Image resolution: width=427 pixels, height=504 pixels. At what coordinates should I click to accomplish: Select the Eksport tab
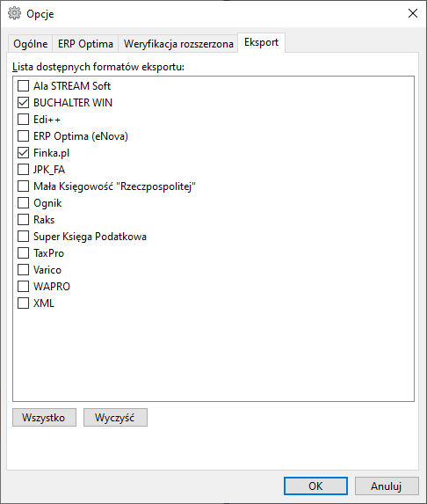pyautogui.click(x=261, y=42)
